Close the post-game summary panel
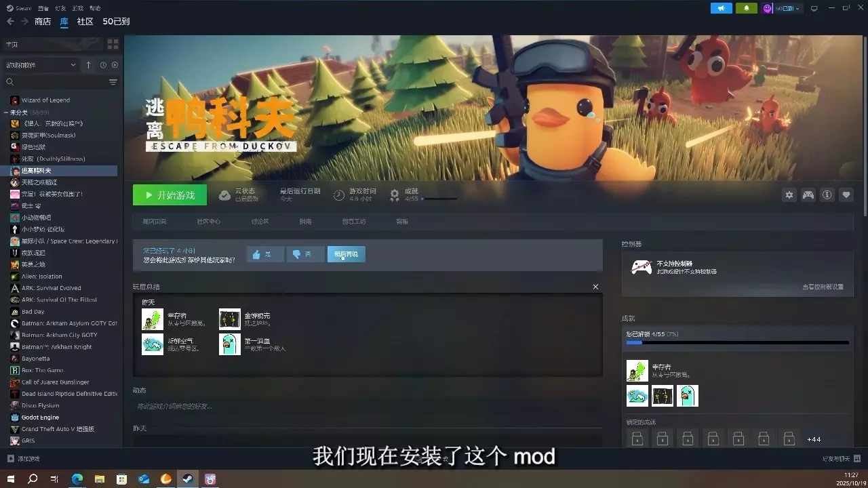868x488 pixels. pos(595,287)
